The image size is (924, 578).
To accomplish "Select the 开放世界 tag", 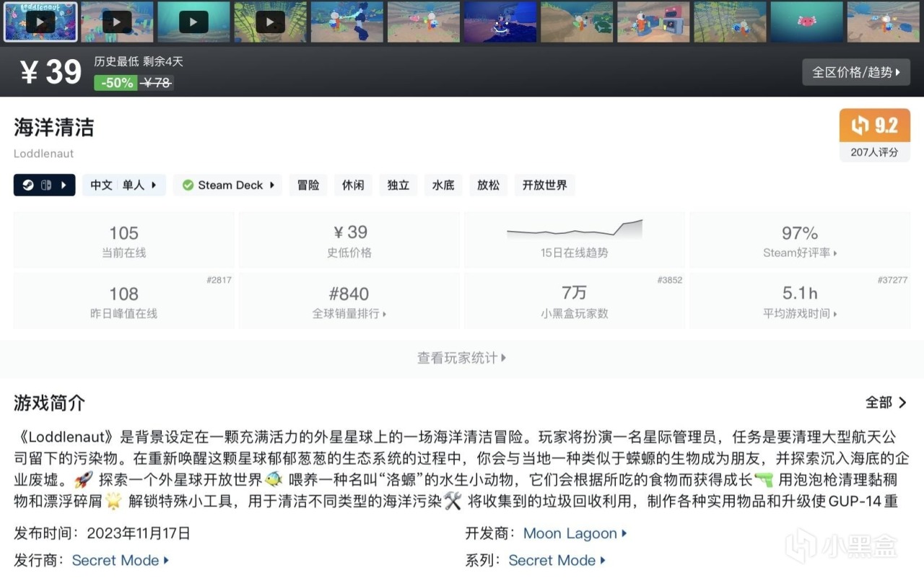I will point(544,185).
